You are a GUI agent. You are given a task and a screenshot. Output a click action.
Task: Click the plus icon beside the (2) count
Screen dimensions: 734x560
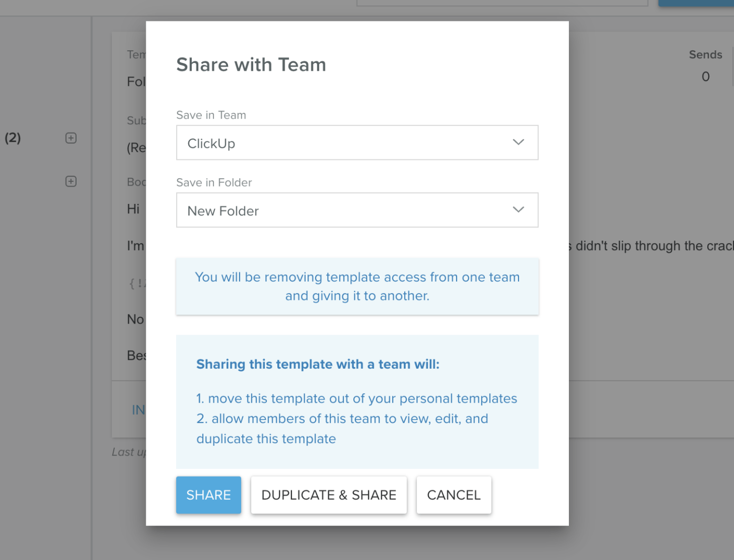(x=71, y=138)
